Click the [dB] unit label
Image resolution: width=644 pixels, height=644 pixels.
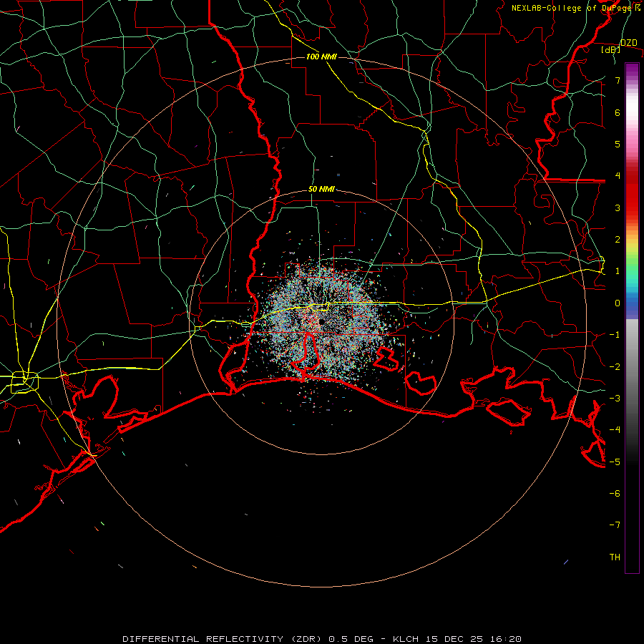(x=611, y=49)
